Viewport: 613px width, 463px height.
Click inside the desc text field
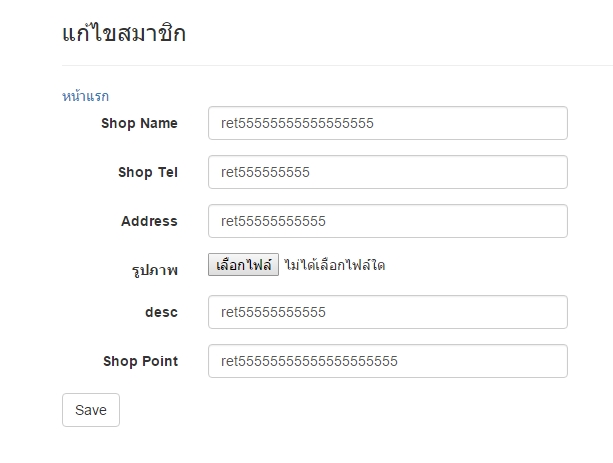click(387, 312)
